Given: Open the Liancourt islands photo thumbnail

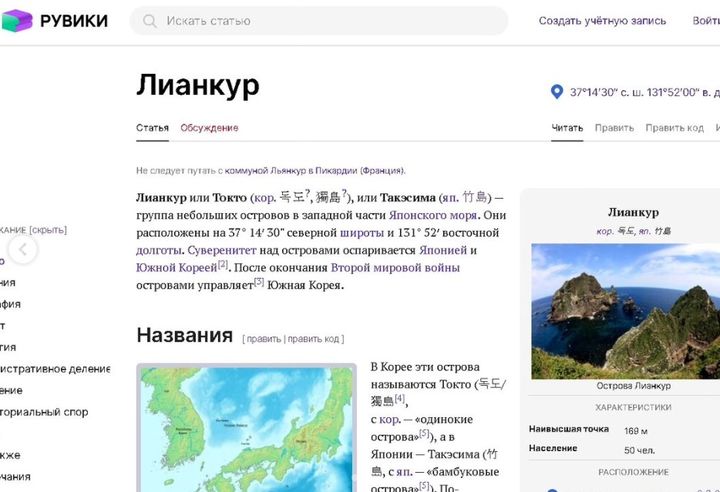Looking at the screenshot, I should pyautogui.click(x=625, y=311).
